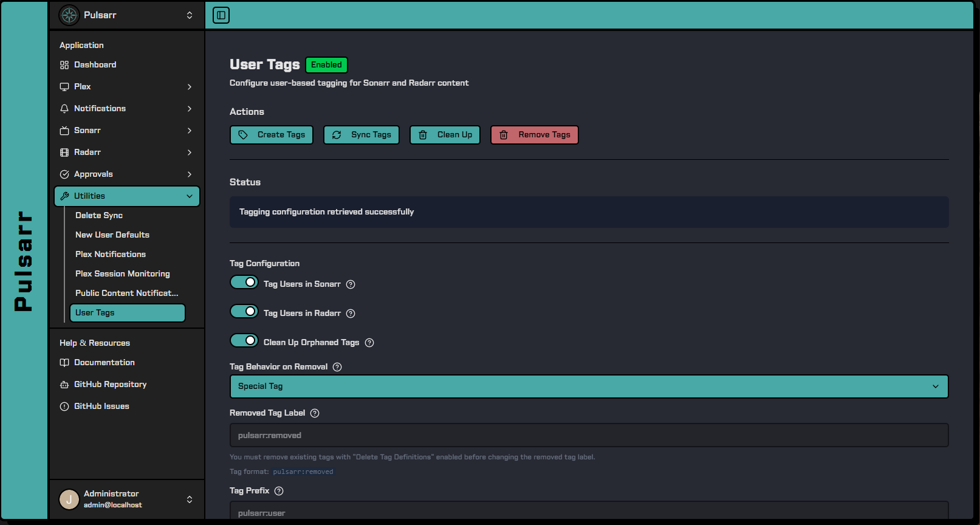Open Delete Sync under Utilities
The image size is (980, 525).
[99, 216]
